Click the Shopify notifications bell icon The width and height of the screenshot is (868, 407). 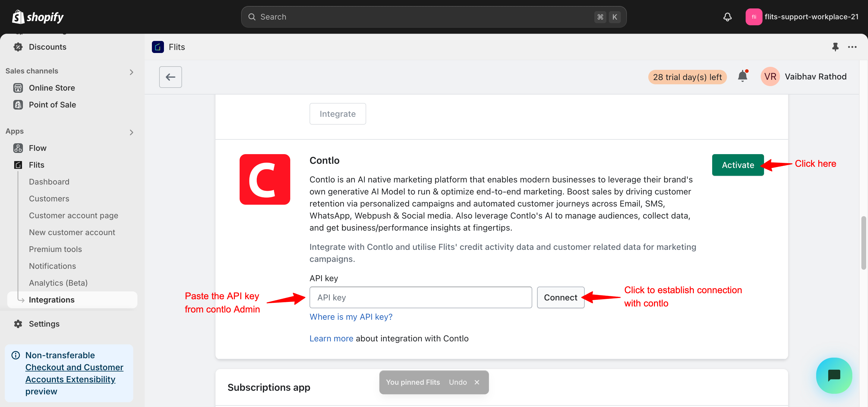[727, 17]
